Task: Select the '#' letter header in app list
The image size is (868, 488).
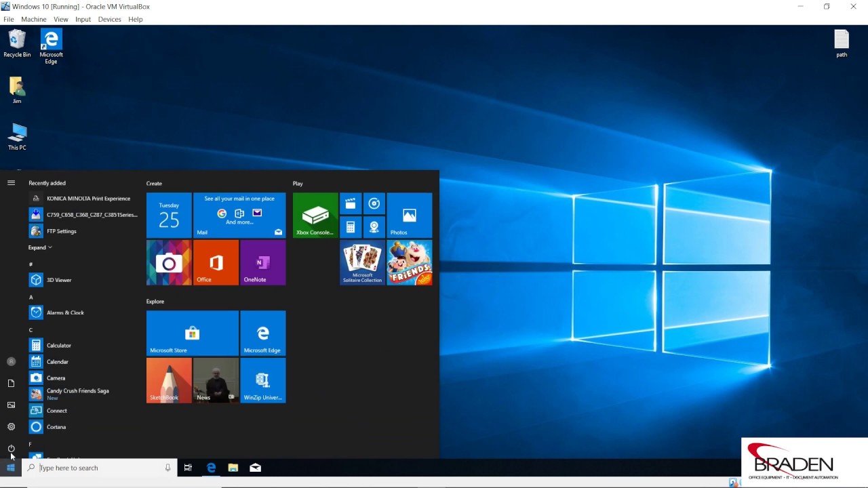Action: click(x=31, y=264)
